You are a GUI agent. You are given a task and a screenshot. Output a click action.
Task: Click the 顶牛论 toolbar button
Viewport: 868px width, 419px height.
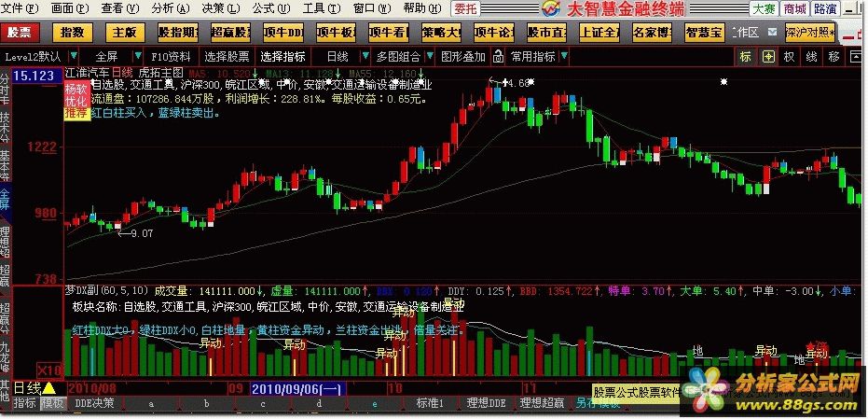coord(493,32)
